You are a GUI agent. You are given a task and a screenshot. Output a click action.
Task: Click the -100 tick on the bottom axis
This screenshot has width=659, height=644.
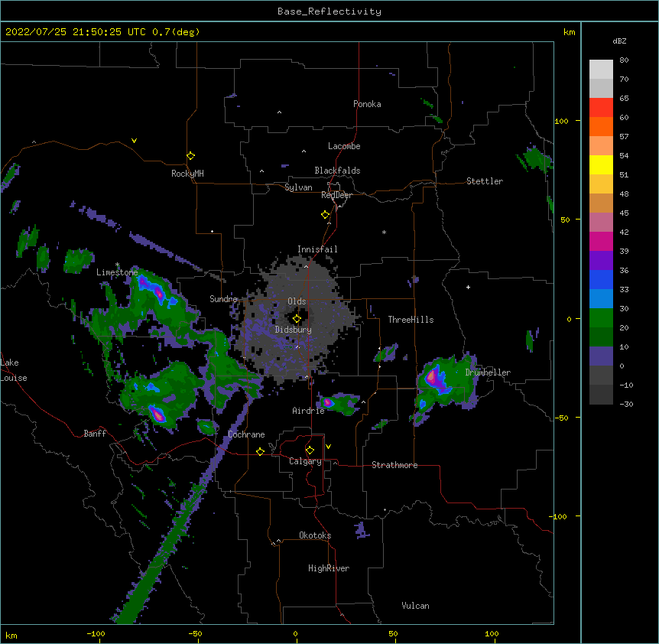pyautogui.click(x=96, y=633)
